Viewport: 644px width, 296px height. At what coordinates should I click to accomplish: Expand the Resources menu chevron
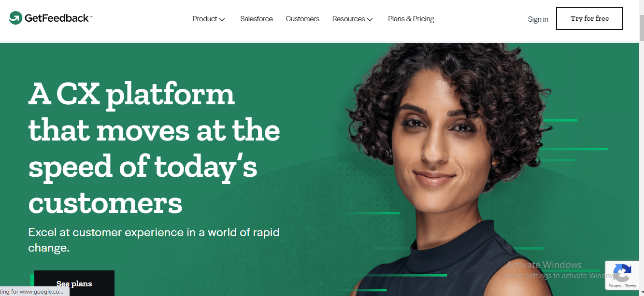(370, 19)
